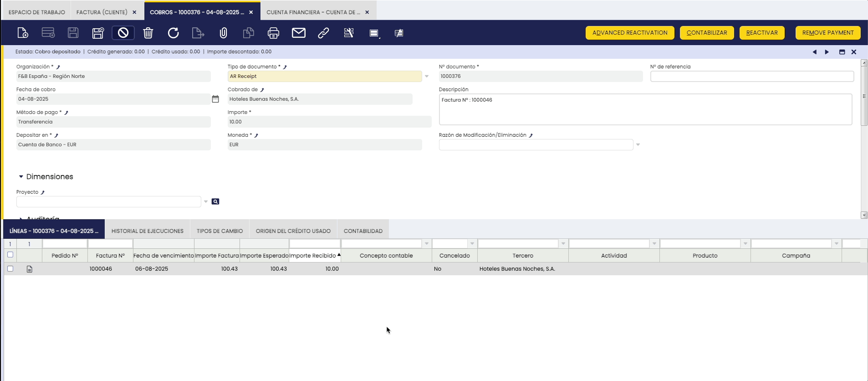
Task: Click the Proyecto search magnifier icon
Action: (215, 201)
